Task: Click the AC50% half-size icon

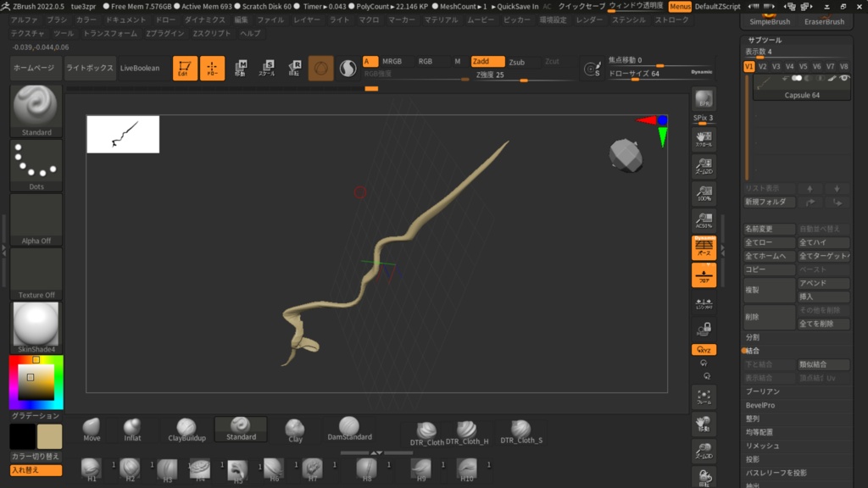Action: pyautogui.click(x=704, y=220)
